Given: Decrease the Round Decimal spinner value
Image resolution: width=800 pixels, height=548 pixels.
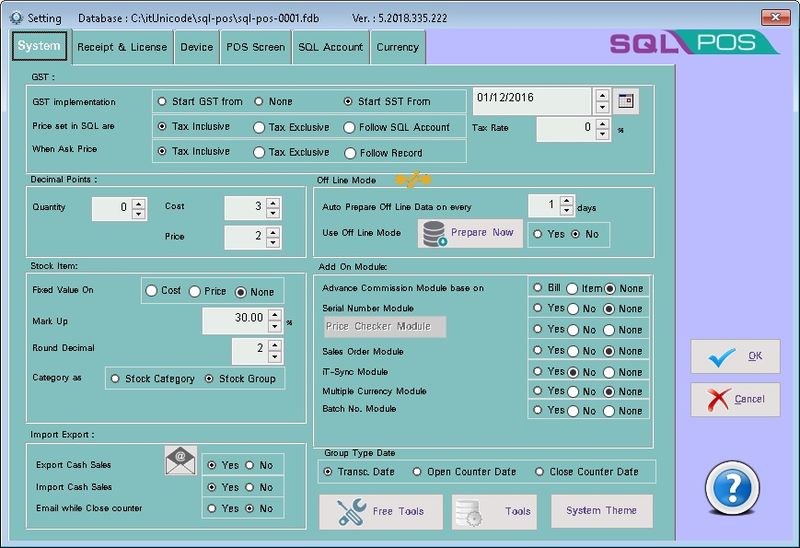Looking at the screenshot, I should click(x=275, y=357).
